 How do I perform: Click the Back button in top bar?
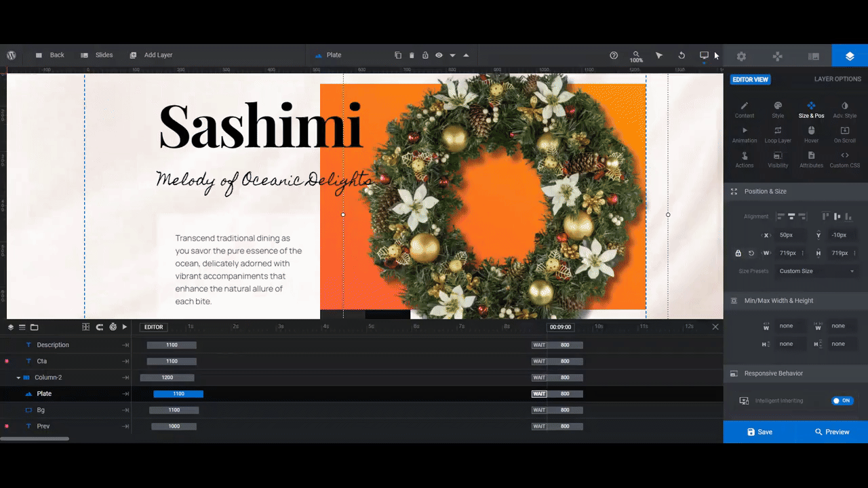50,55
